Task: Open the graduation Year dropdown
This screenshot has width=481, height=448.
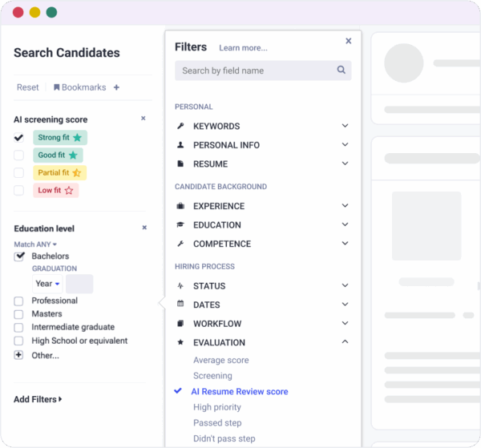Action: point(47,284)
